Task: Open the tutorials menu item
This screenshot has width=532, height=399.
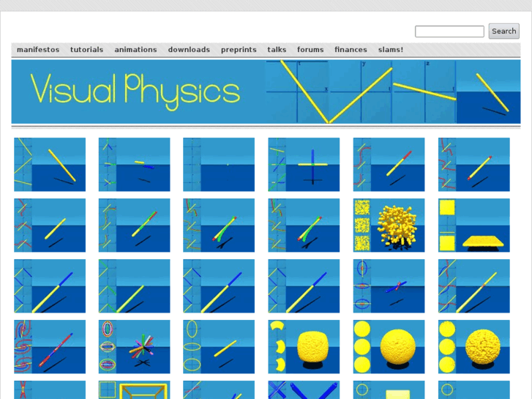Action: coord(86,50)
